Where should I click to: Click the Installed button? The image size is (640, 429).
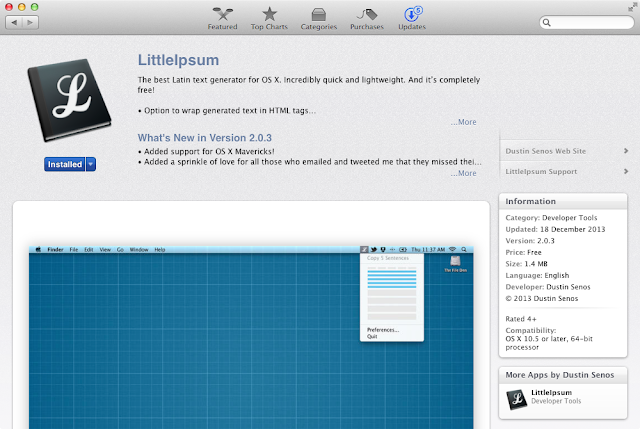[64, 164]
